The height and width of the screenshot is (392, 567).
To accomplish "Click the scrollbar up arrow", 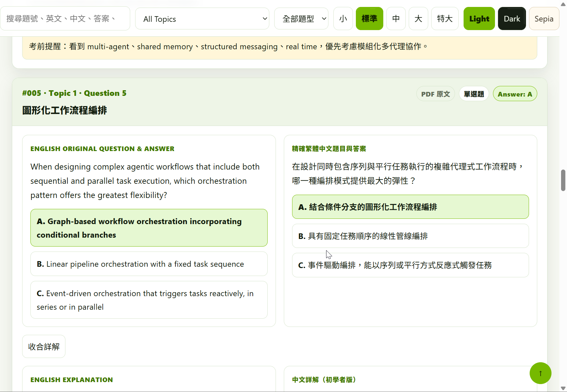I will coord(563,4).
